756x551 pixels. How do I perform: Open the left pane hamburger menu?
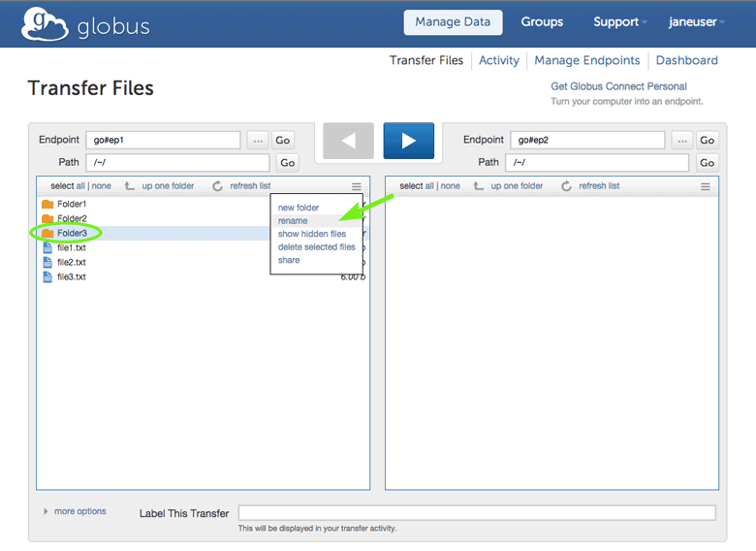tap(357, 186)
